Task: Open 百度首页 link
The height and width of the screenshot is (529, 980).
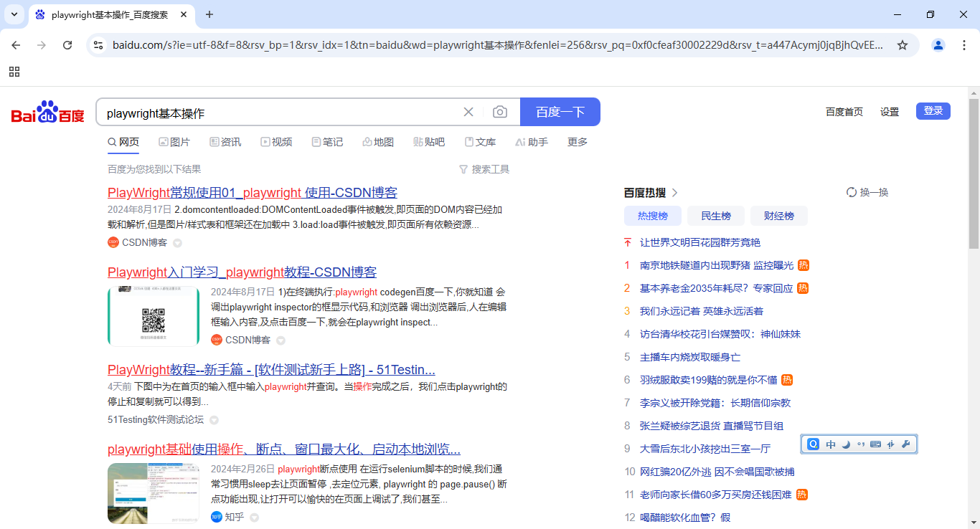Action: click(x=844, y=112)
